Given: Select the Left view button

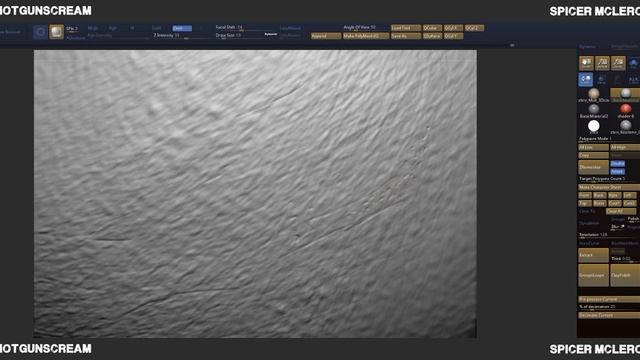Looking at the screenshot, I should coord(629,196).
